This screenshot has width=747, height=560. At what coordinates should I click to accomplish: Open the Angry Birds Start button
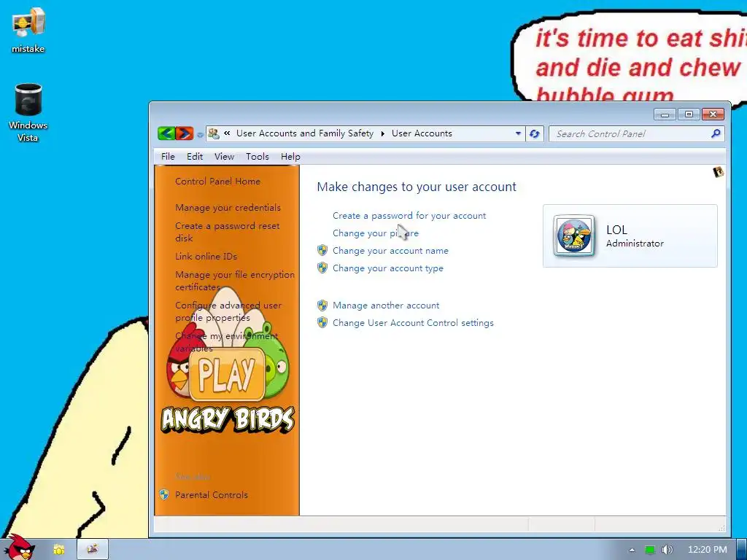[x=19, y=548]
